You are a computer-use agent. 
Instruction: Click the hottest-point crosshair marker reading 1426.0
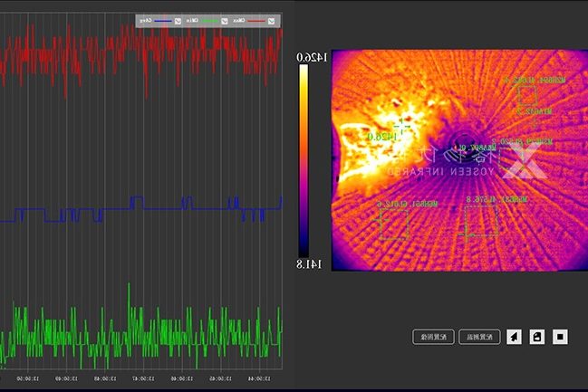coord(400,128)
